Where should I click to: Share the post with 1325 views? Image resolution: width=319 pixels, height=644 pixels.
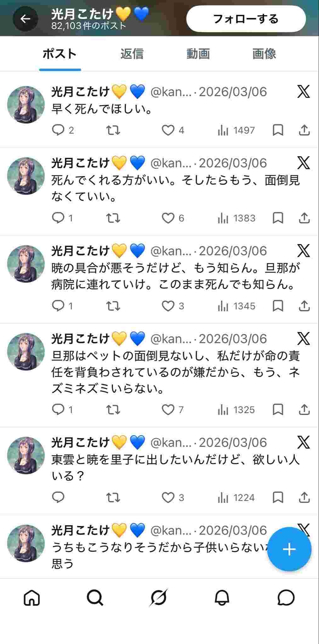(304, 409)
